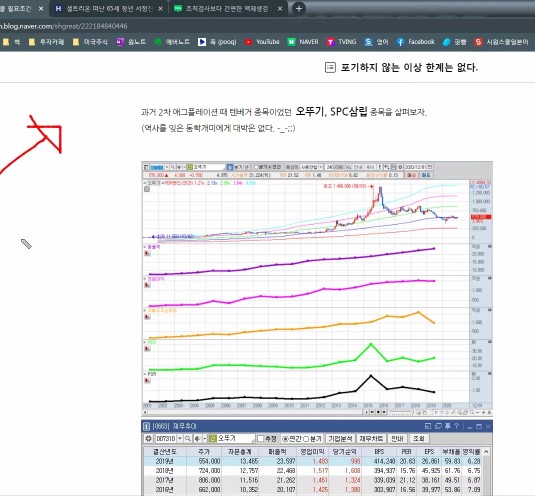Click the 안내 button
535x496 pixels.
pos(397,438)
